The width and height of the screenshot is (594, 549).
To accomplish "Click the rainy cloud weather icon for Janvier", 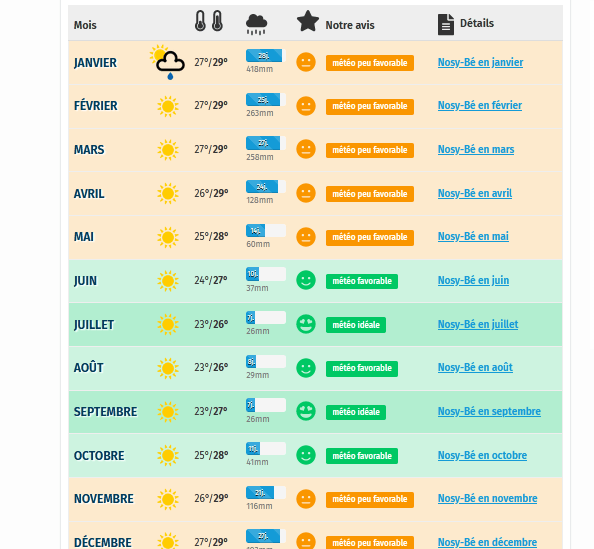I will coord(167,62).
